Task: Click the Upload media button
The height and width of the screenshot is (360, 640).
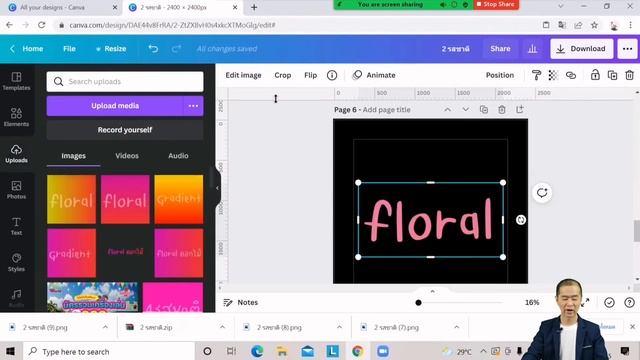Action: click(x=115, y=106)
